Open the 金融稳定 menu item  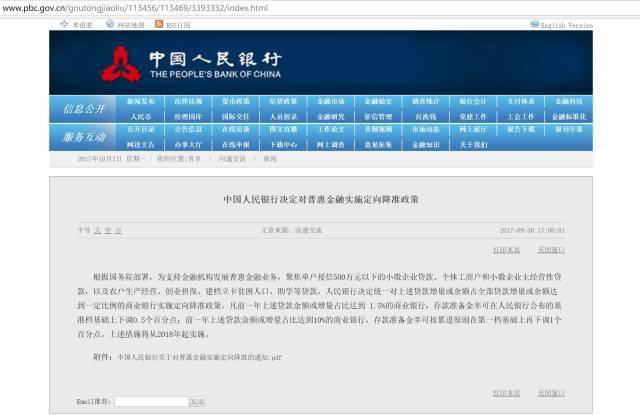(x=378, y=101)
